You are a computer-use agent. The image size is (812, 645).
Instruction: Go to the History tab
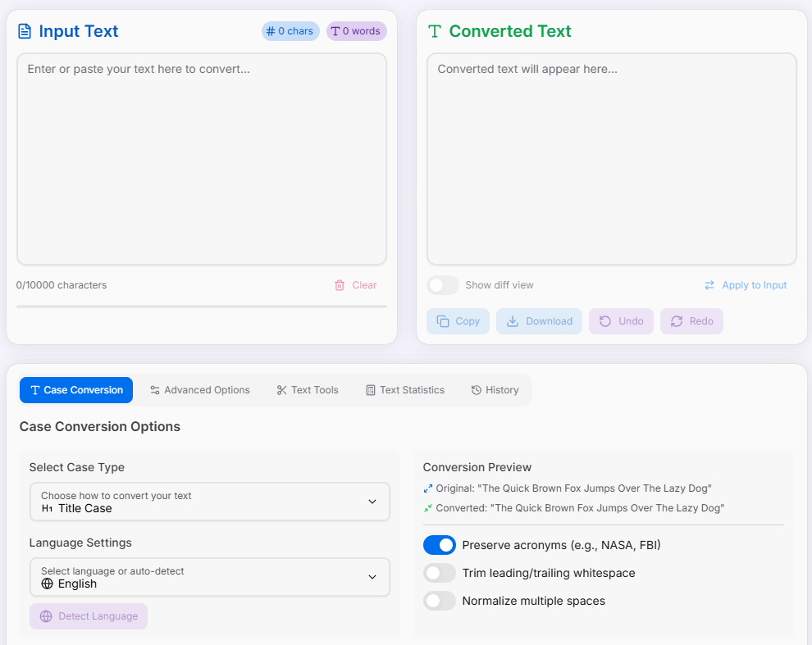coord(495,390)
